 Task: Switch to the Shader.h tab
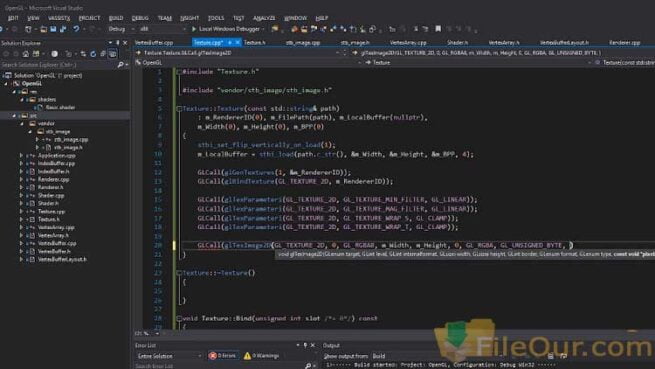(457, 43)
